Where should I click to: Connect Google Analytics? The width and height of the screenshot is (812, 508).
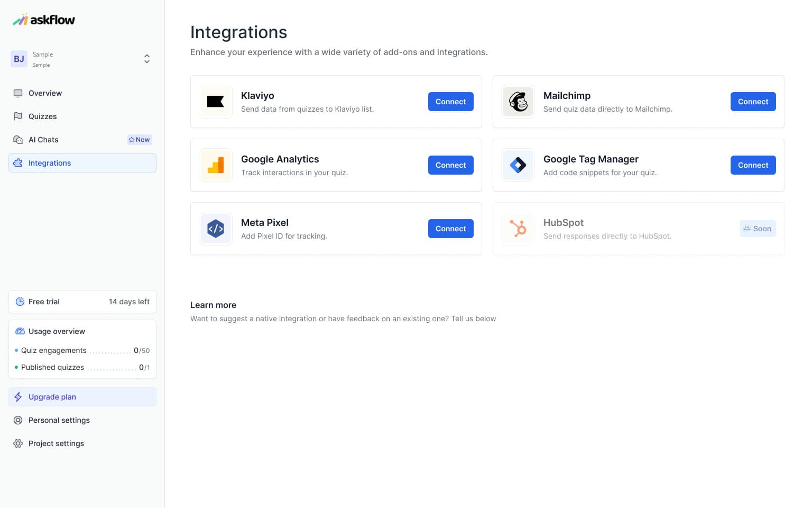tap(451, 165)
